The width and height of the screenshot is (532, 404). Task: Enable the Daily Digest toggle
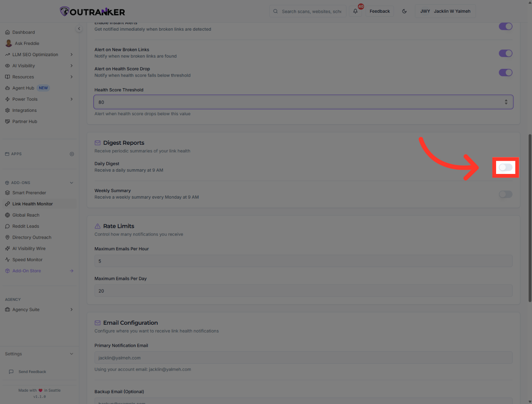coord(505,168)
